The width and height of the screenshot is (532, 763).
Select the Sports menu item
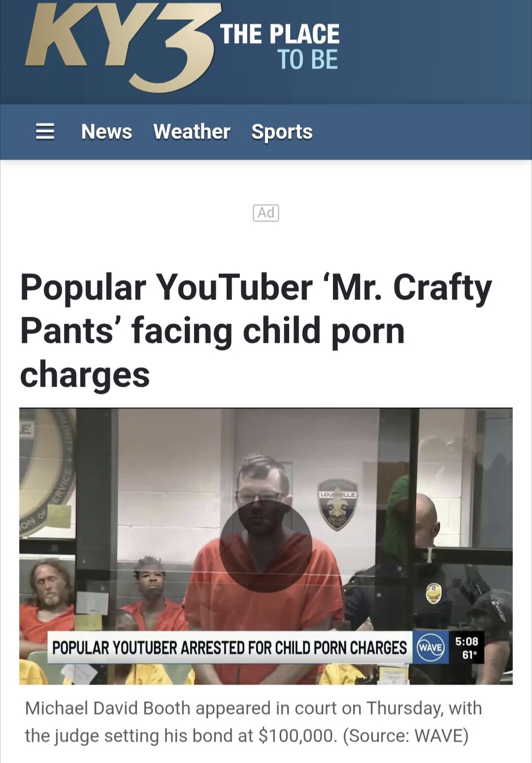point(282,132)
